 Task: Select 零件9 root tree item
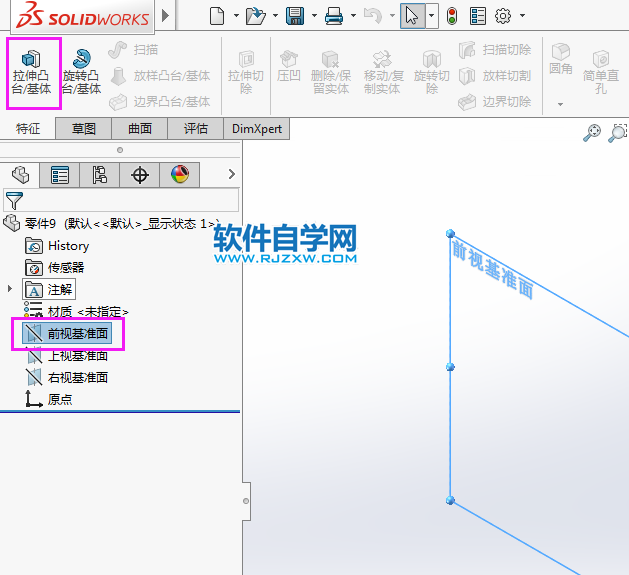112,223
